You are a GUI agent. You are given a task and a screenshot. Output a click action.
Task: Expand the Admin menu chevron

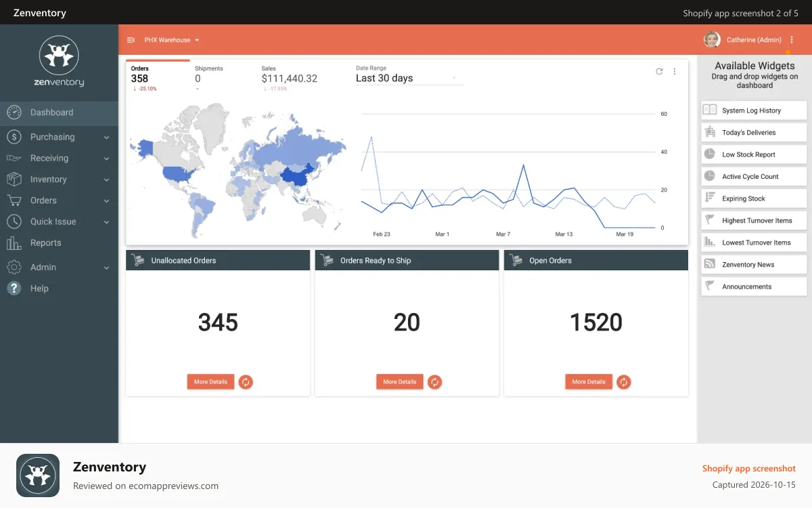coord(106,268)
